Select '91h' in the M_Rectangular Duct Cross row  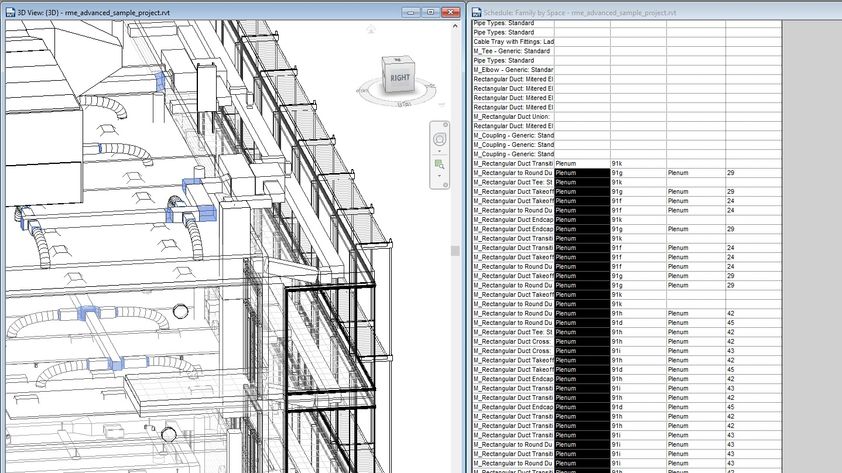coord(638,341)
